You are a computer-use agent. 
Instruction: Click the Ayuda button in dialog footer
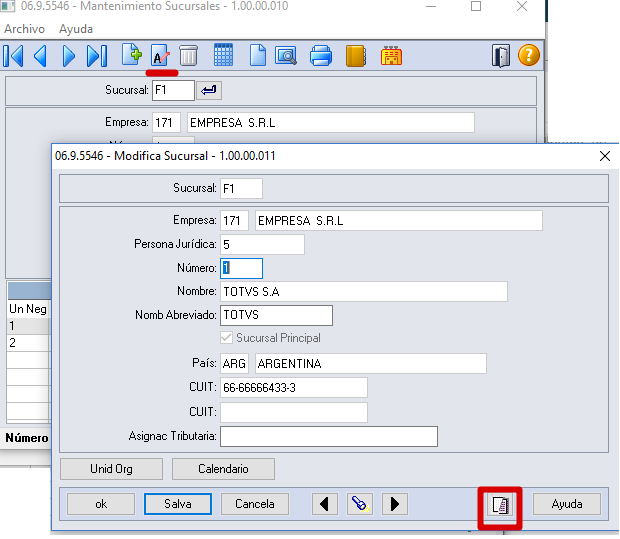[567, 504]
